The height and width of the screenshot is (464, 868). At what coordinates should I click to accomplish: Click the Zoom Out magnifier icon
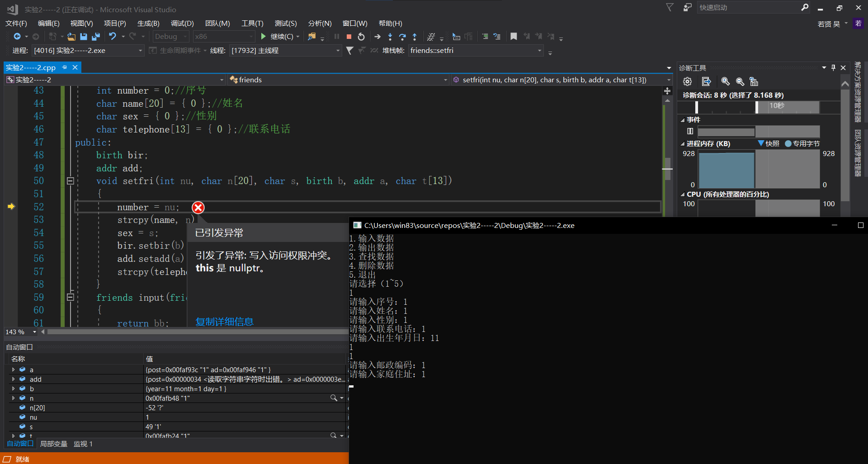pos(740,81)
